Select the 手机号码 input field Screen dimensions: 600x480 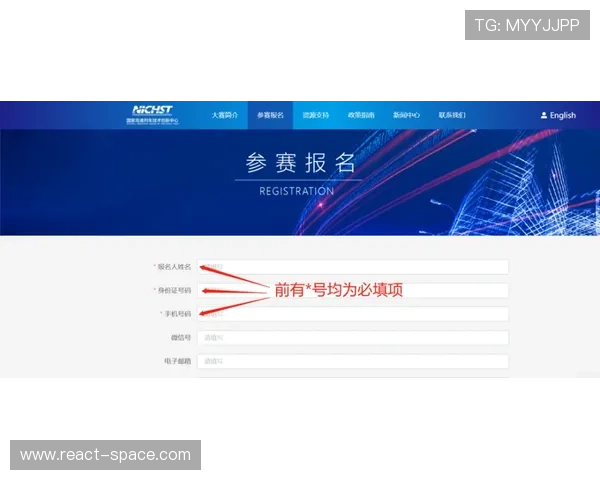click(353, 314)
